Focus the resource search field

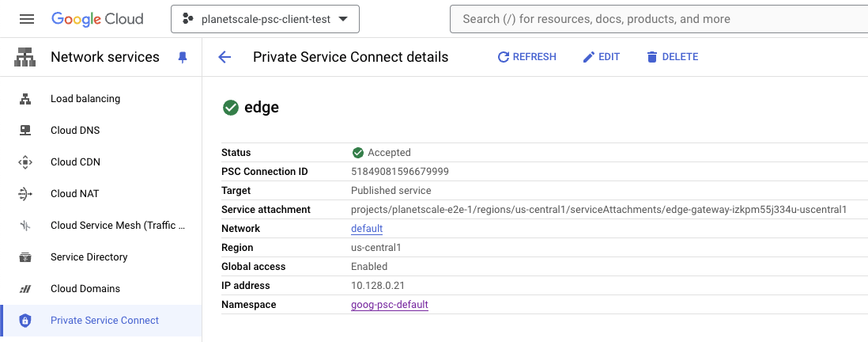[656, 19]
